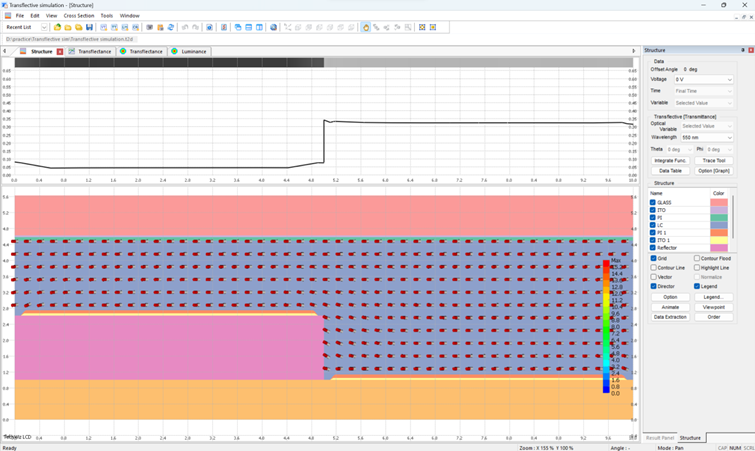Image resolution: width=755 pixels, height=451 pixels.
Task: Click the orange building icon in toolbar
Action: coord(160,27)
